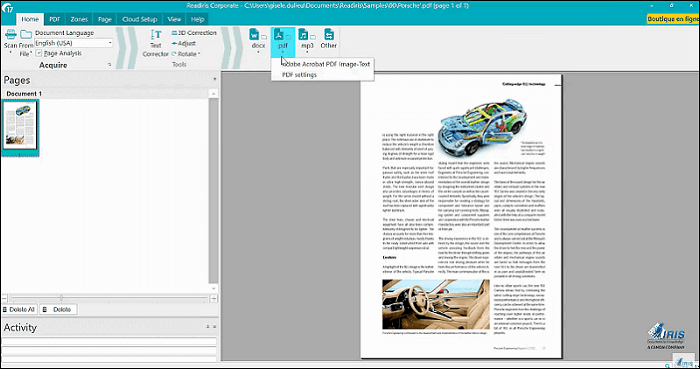This screenshot has width=700, height=369.
Task: Click the Adjust image tool
Action: click(x=183, y=43)
